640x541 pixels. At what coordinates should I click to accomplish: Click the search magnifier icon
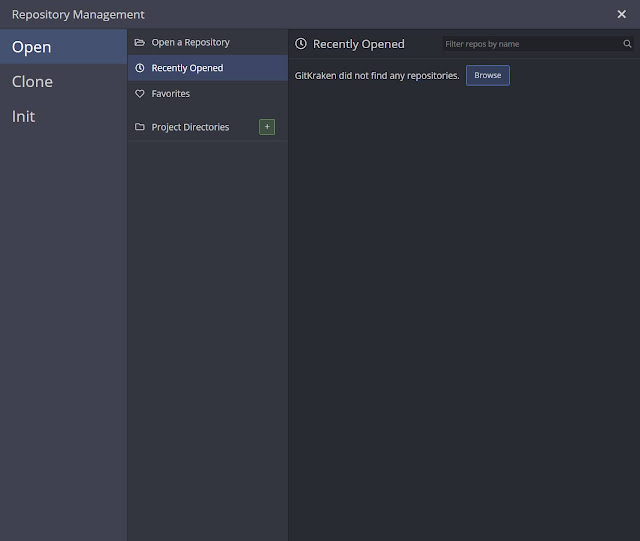point(627,44)
